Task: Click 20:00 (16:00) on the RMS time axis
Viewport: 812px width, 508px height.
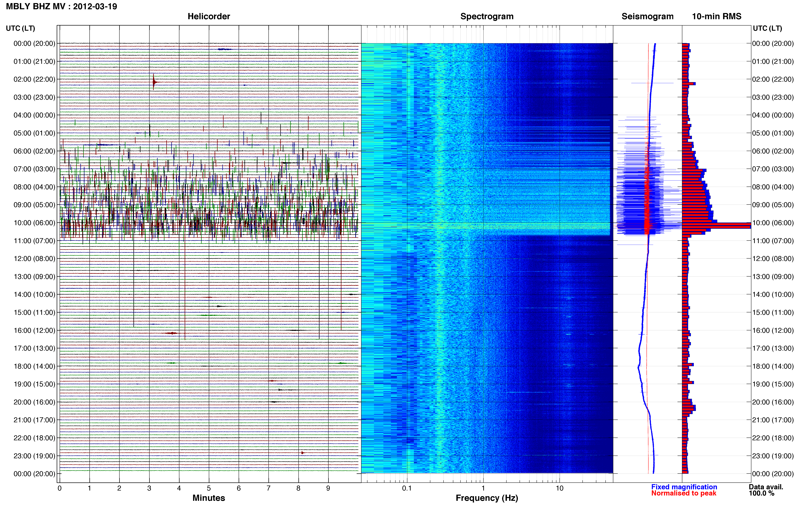Action: [773, 402]
